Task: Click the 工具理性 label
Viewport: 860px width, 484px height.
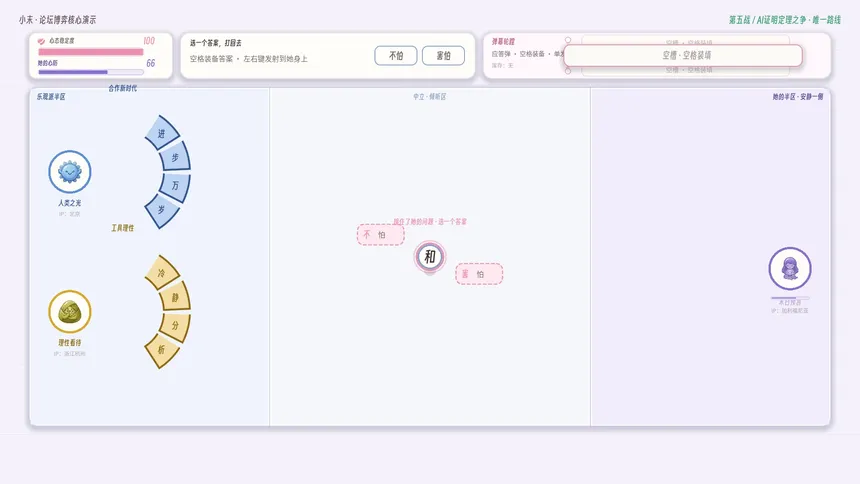Action: 122,228
